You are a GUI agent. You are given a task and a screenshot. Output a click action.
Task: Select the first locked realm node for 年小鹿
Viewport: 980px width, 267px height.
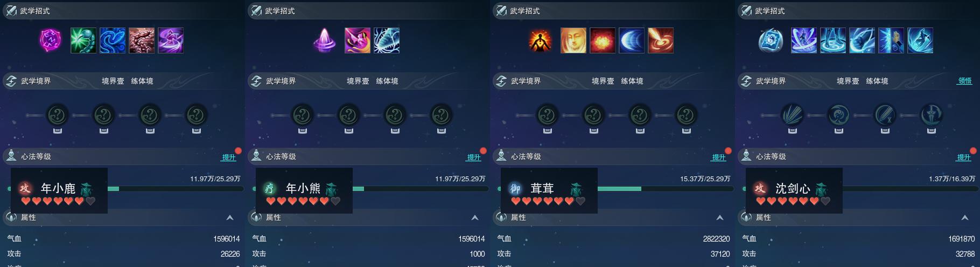point(58,115)
